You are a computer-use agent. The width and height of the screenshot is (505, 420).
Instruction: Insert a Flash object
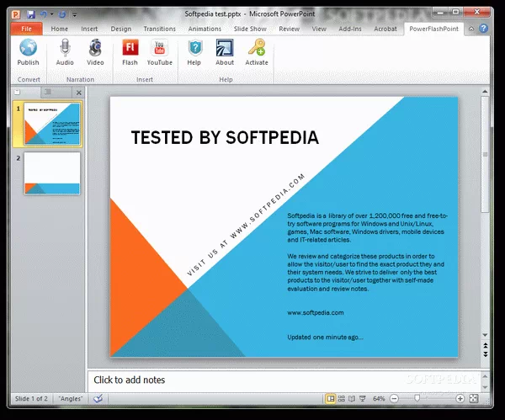pos(130,49)
